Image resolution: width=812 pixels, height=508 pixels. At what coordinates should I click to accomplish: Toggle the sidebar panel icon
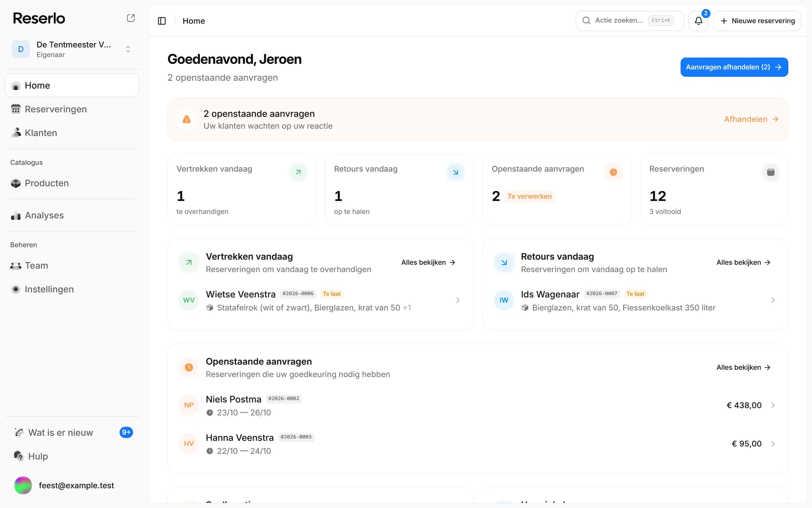(x=162, y=21)
